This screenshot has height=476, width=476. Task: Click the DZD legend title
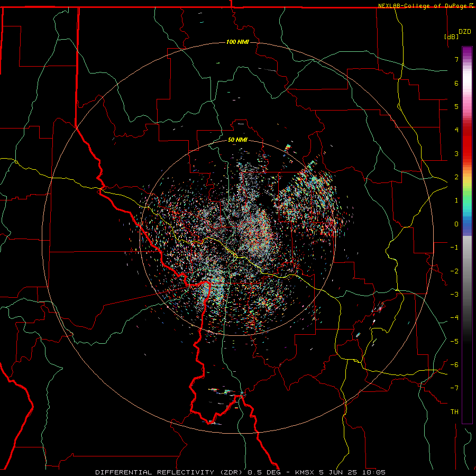(465, 32)
